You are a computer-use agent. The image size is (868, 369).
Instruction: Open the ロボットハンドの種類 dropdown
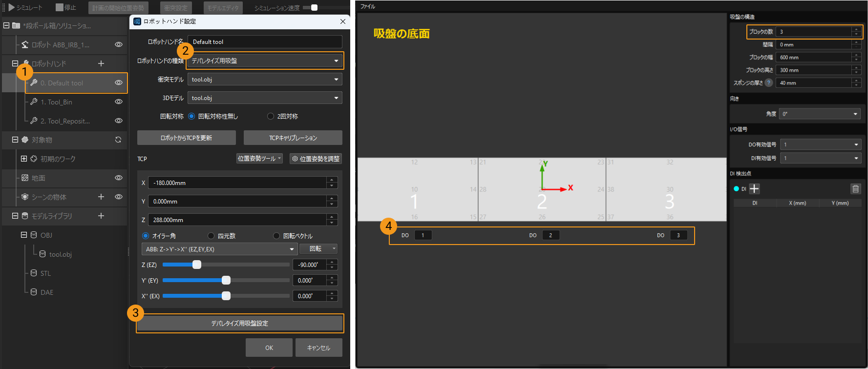click(265, 61)
